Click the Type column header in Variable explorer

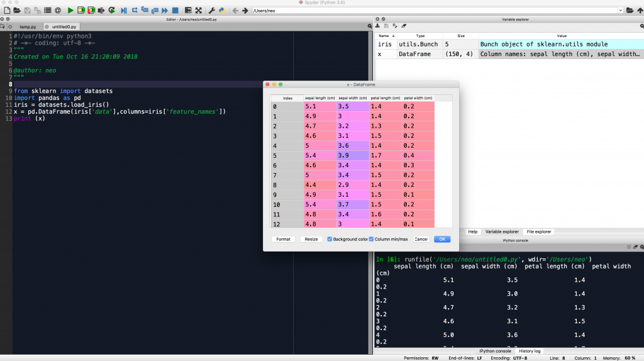(x=420, y=36)
